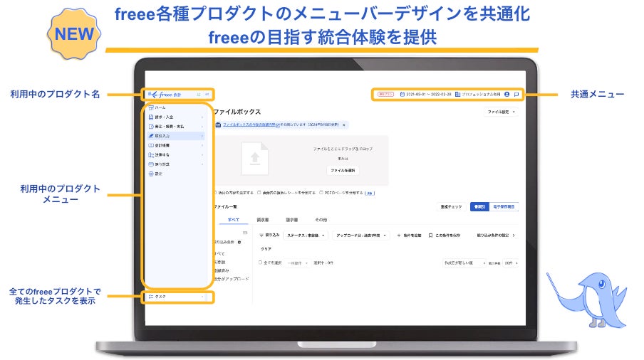Click the 会計帳簿 book icon
This screenshot has width=644, height=360.
point(151,145)
